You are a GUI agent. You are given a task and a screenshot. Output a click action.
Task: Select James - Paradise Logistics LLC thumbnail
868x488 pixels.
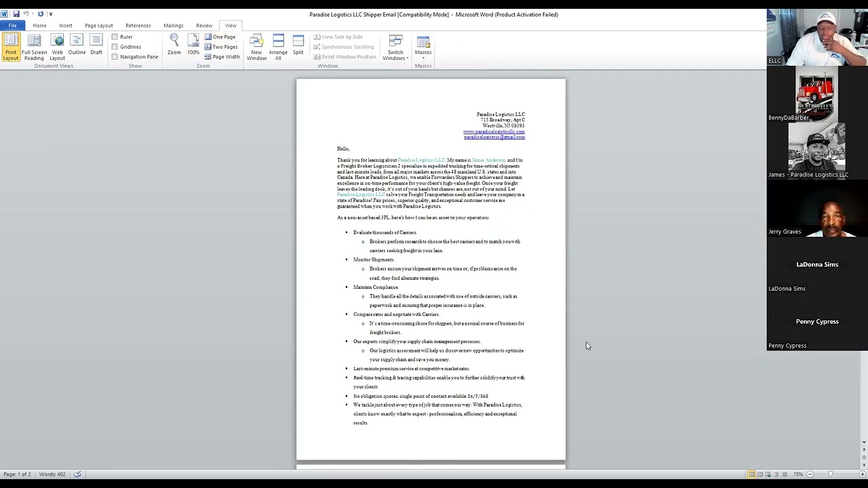coord(817,151)
